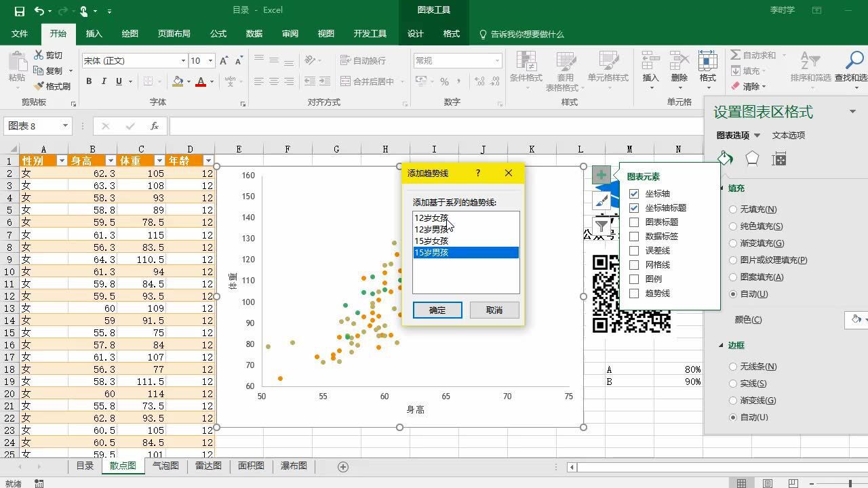Check the 图例 (Legend) checkbox
The width and height of the screenshot is (868, 488).
[x=634, y=279]
